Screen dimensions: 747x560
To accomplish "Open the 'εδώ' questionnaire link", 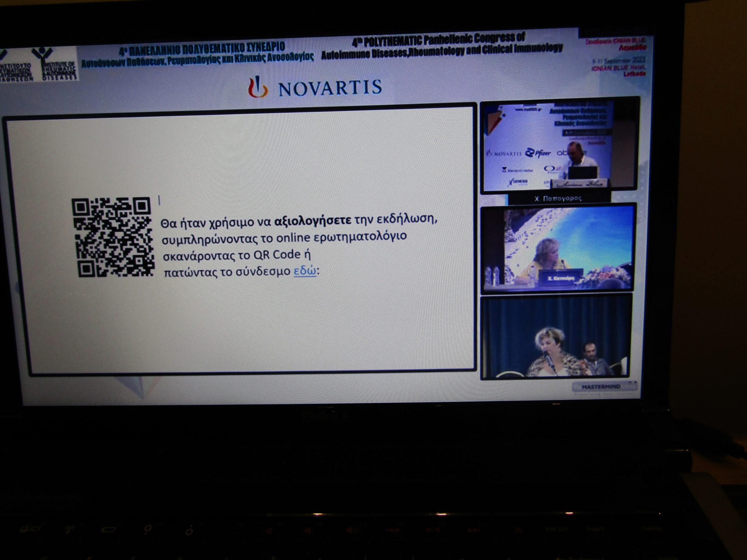I will [x=305, y=271].
